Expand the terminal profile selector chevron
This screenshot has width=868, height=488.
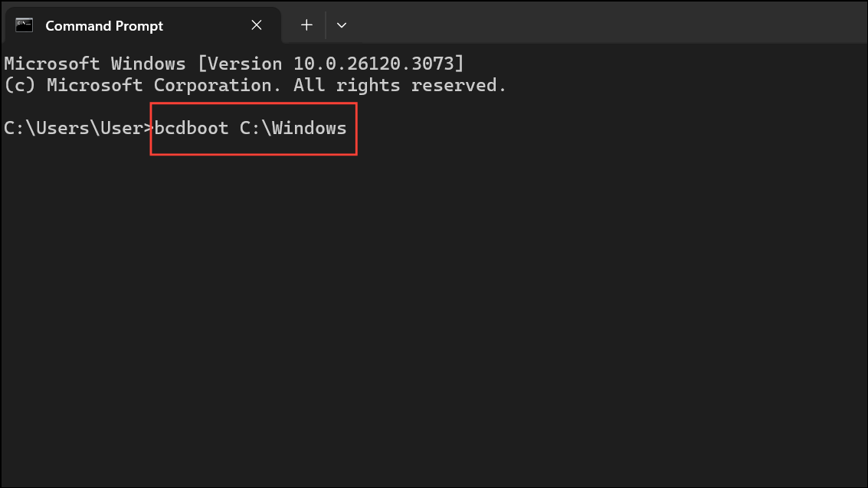[342, 25]
